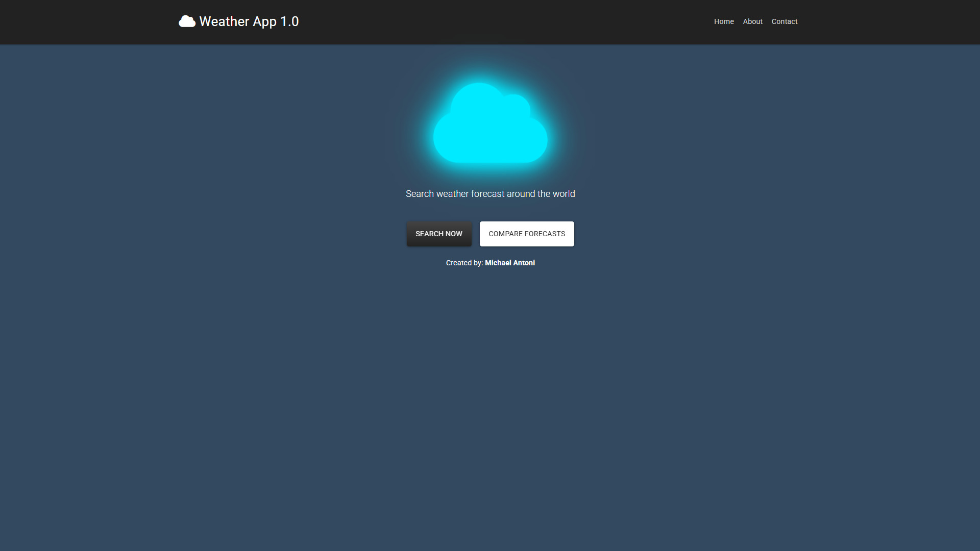Click the '1.0' version number in header
The height and width of the screenshot is (551, 980).
click(289, 21)
